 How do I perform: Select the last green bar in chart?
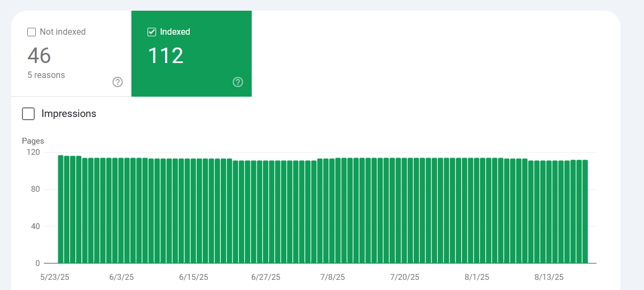(x=585, y=211)
